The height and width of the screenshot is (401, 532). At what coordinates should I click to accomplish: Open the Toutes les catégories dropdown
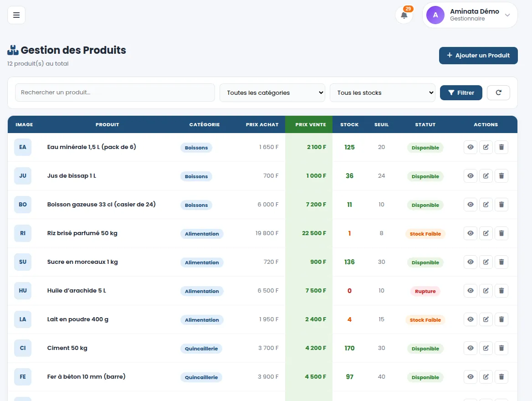tap(272, 93)
